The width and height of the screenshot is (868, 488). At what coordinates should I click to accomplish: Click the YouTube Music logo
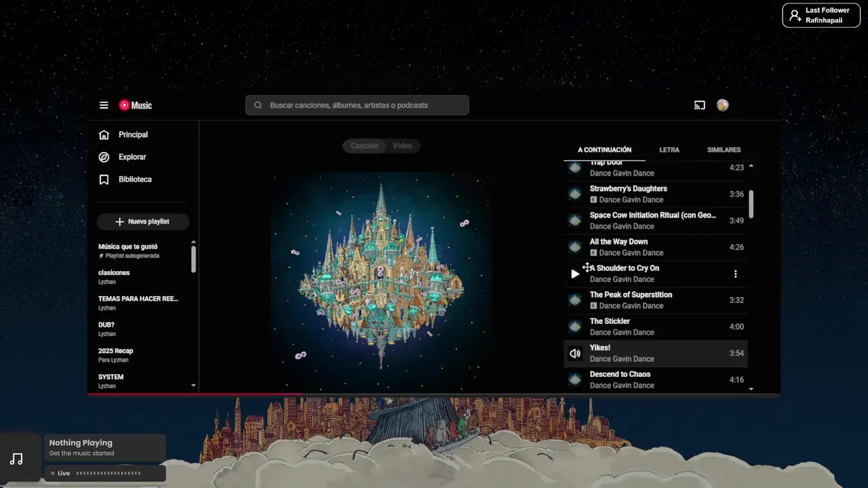(x=136, y=105)
